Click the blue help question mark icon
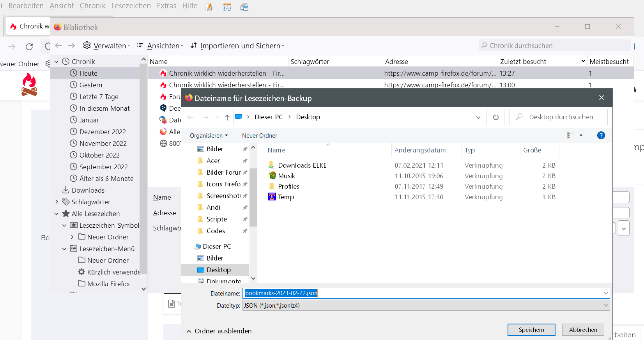Image resolution: width=644 pixels, height=340 pixels. click(x=601, y=135)
